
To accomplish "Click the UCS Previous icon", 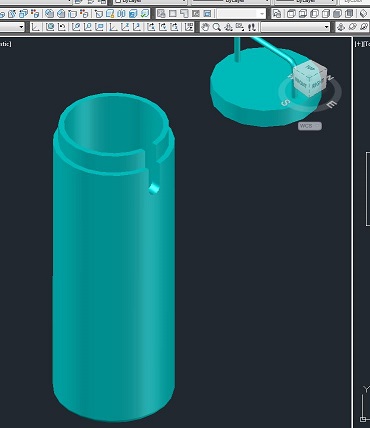I will tap(62, 27).
